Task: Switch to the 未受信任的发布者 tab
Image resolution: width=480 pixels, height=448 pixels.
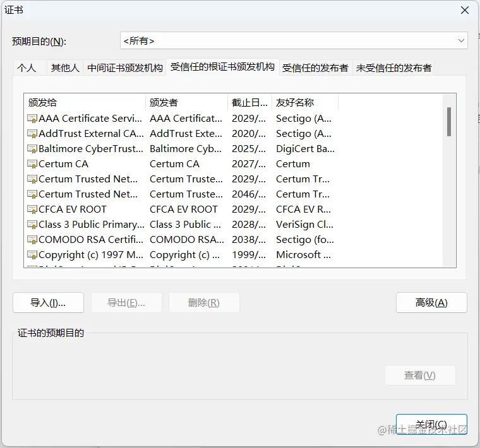Action: pos(393,68)
